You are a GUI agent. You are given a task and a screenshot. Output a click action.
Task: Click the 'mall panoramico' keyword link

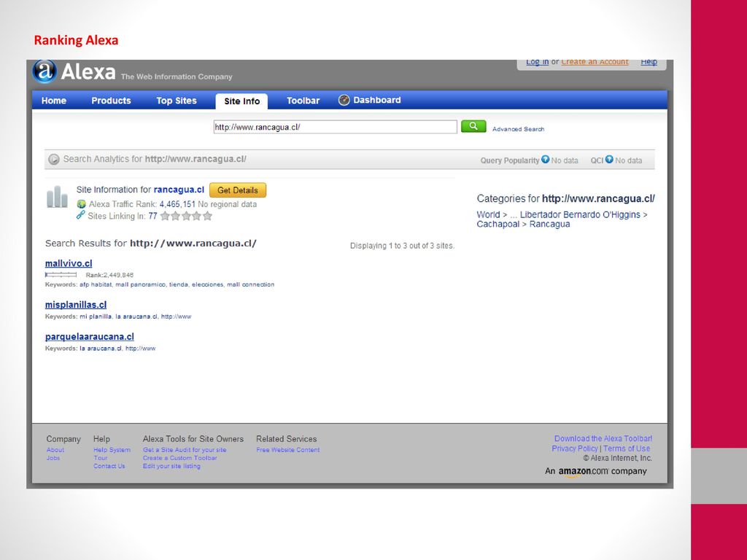(141, 285)
